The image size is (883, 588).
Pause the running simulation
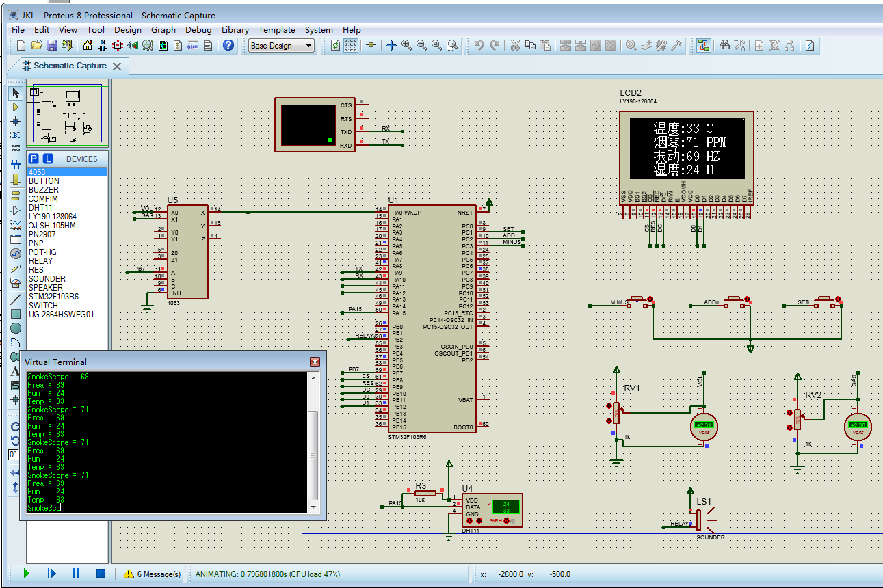click(x=76, y=574)
